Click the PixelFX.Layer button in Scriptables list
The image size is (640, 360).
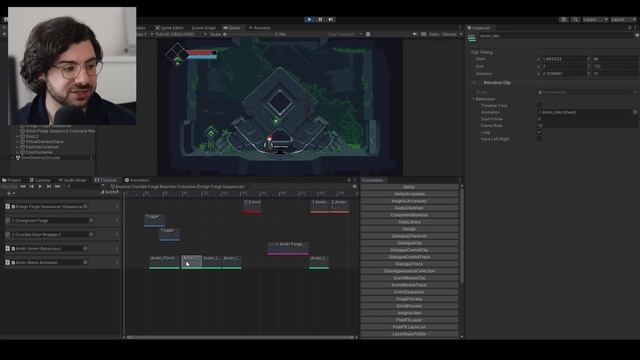pos(409,320)
